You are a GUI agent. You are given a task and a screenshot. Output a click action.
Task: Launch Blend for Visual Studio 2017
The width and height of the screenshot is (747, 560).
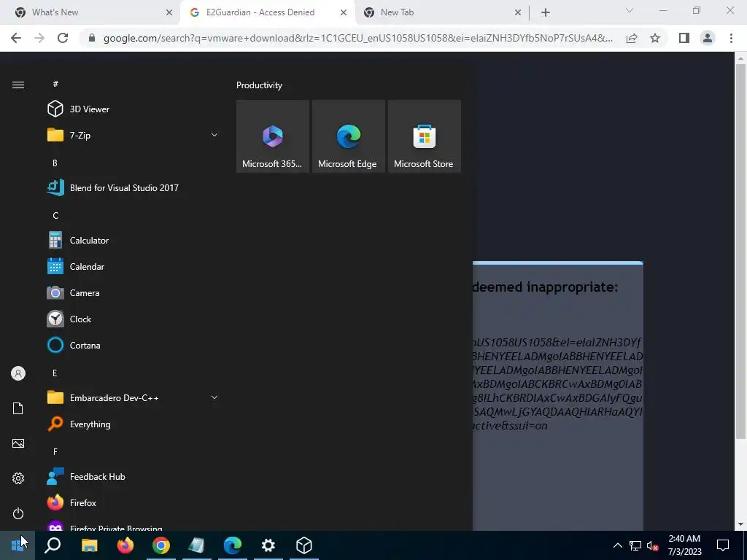click(x=133, y=187)
